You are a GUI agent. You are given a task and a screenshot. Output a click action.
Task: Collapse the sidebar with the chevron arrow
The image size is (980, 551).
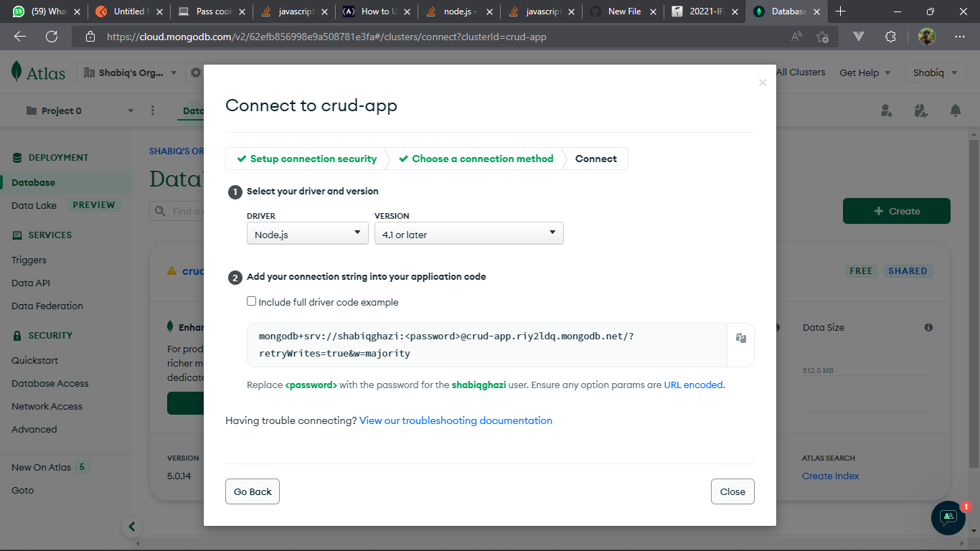click(132, 526)
